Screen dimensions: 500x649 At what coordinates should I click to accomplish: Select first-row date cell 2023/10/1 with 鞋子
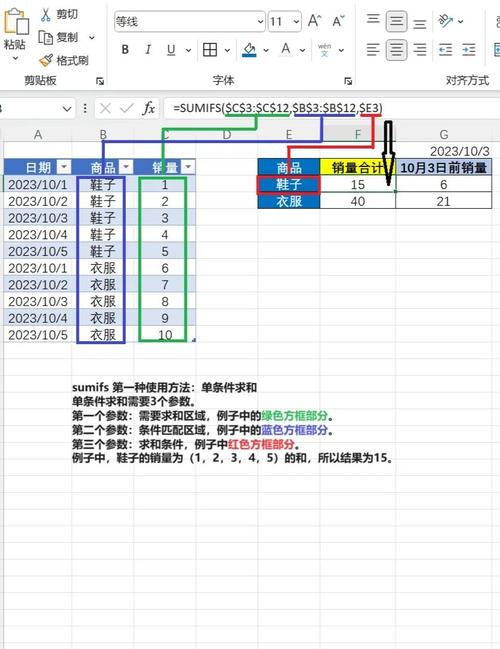coord(38,185)
